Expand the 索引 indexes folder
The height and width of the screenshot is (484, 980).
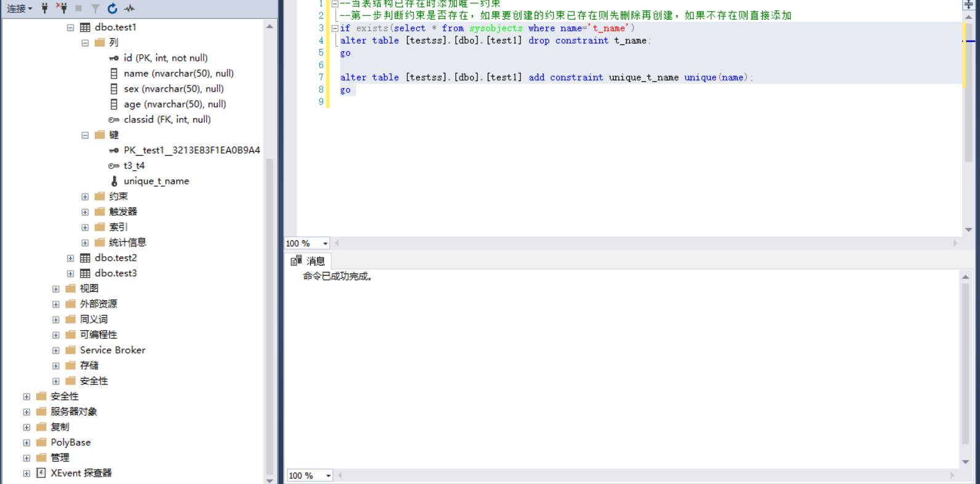point(85,227)
